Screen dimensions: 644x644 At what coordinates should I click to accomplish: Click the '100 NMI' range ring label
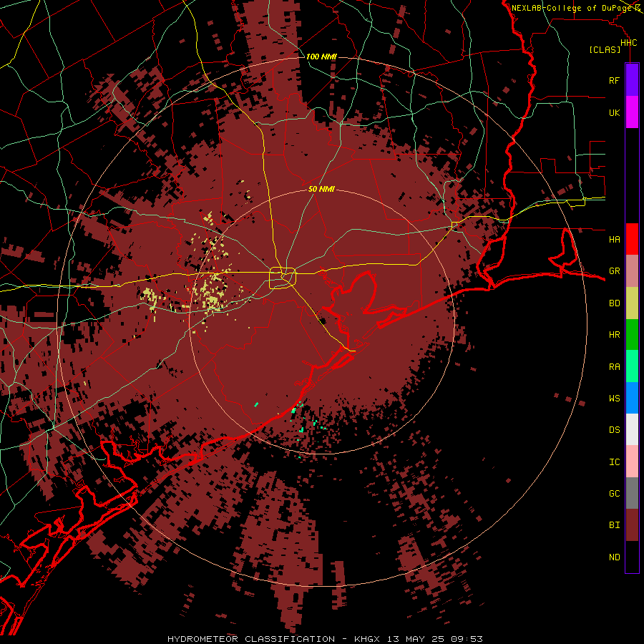tap(321, 57)
